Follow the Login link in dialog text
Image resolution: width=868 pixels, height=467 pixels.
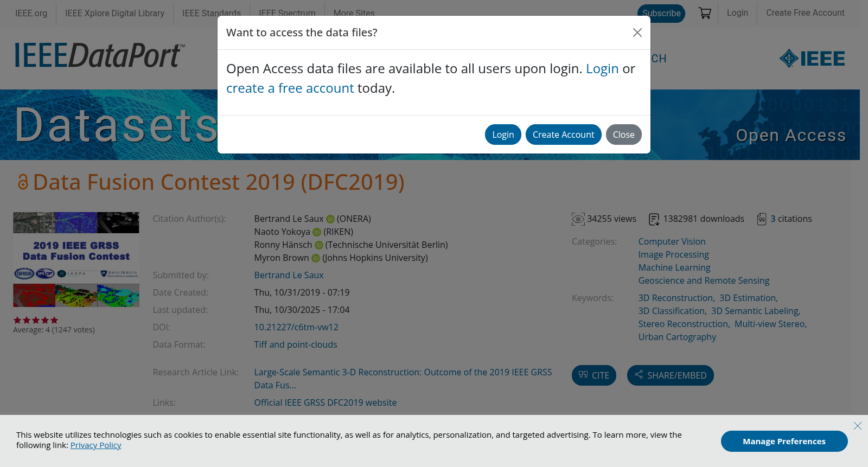coord(602,69)
